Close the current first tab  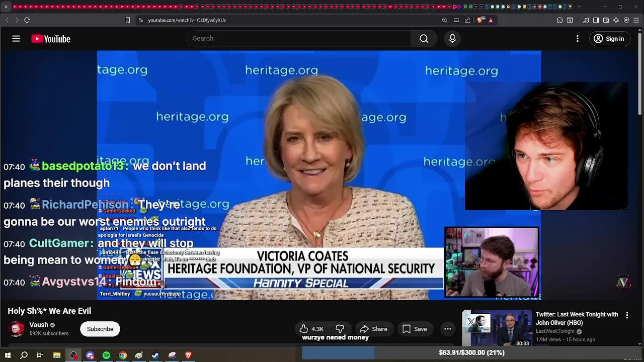click(x=6, y=7)
